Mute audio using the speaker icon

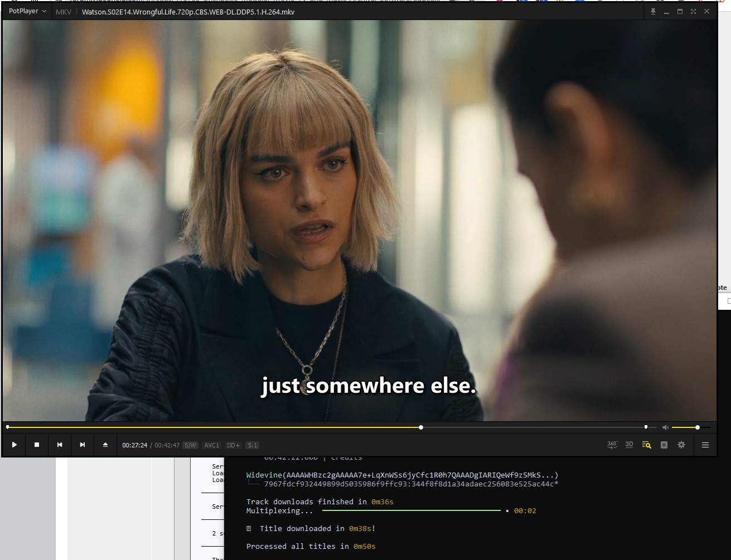[x=665, y=427]
